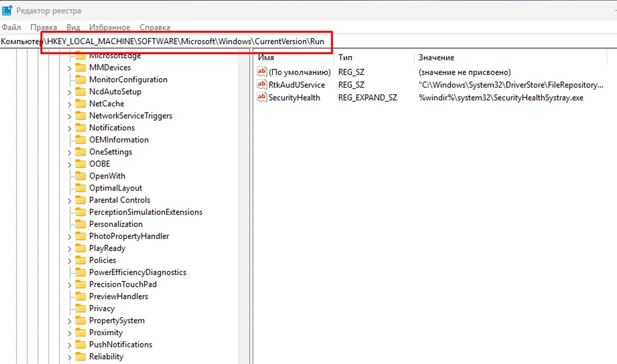
Task: Select the SecurityHealth value icon
Action: click(261, 97)
